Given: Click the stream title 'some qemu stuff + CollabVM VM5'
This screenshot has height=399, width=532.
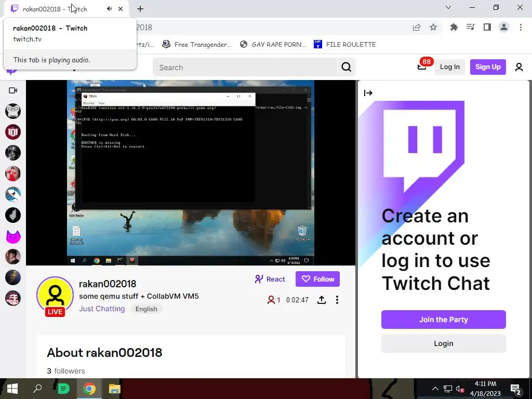Looking at the screenshot, I should coord(139,296).
